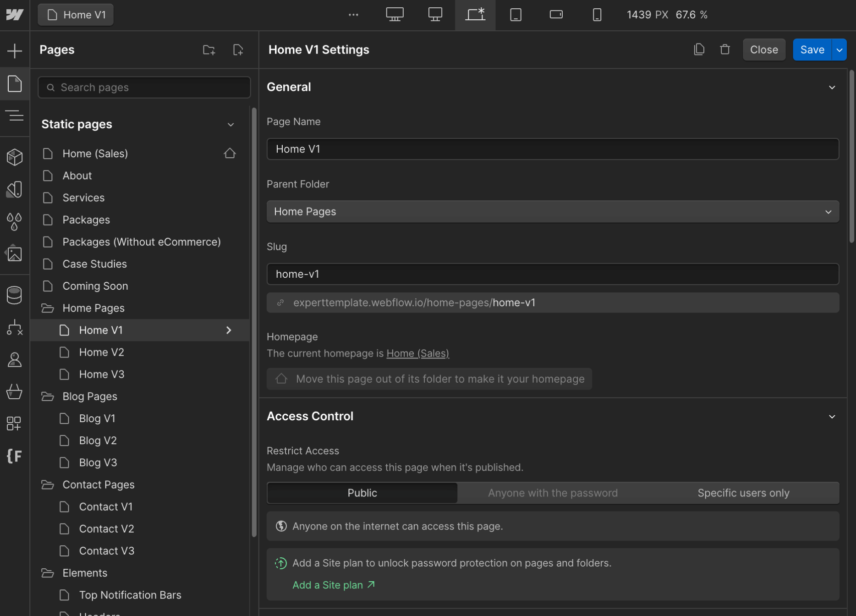856x616 pixels.
Task: Collapse the General section
Action: click(x=833, y=87)
